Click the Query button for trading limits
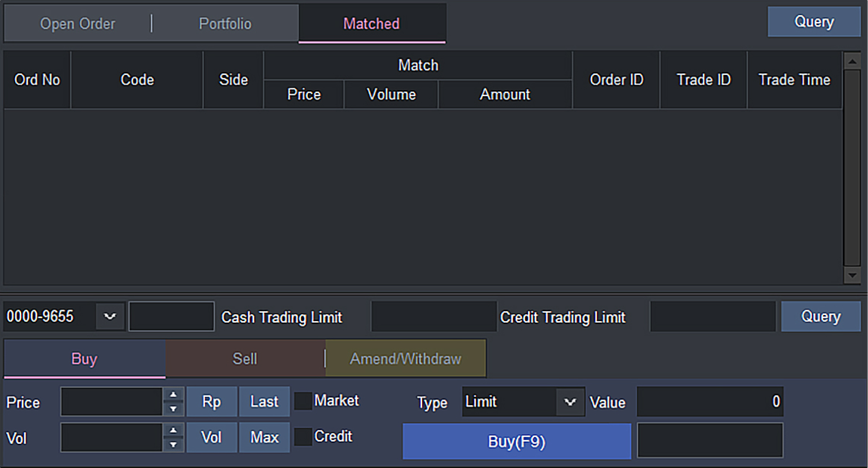The width and height of the screenshot is (868, 468). tap(820, 316)
